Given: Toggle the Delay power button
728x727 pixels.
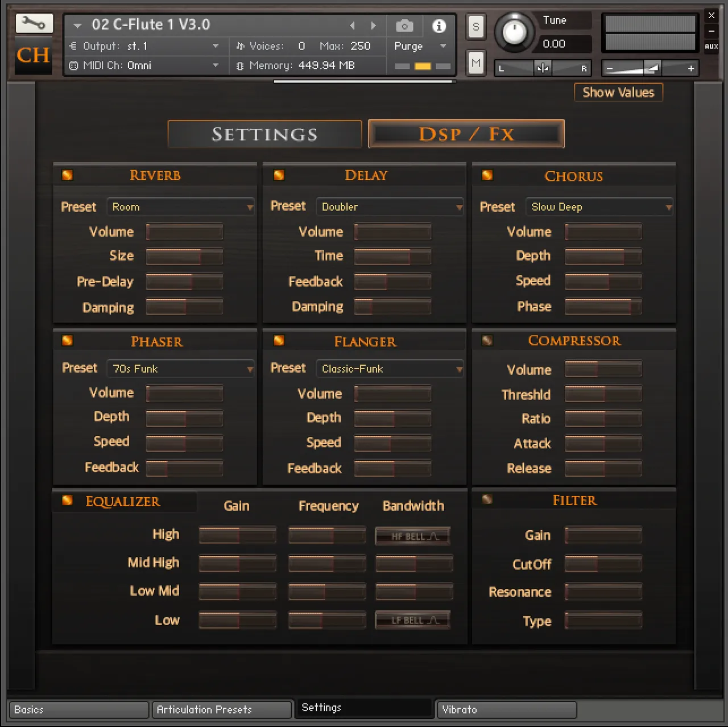Looking at the screenshot, I should coord(279,175).
